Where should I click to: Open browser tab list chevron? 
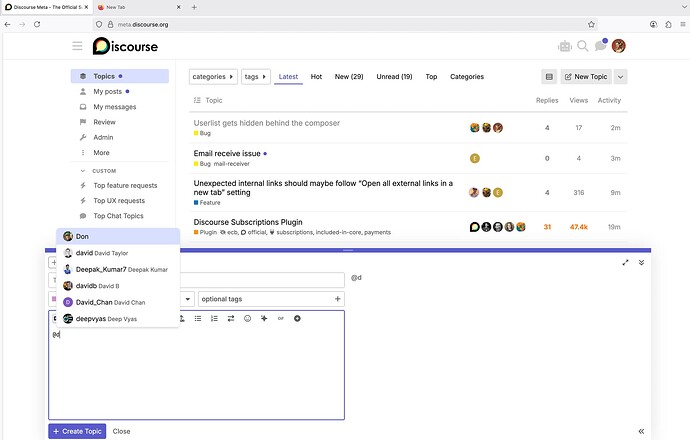click(683, 7)
